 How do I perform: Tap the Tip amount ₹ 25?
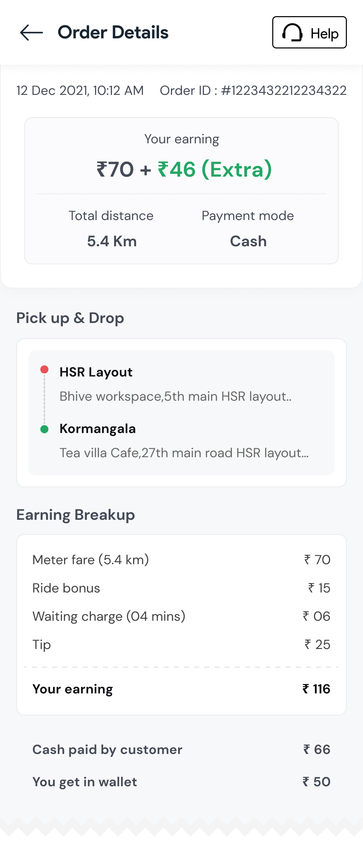[x=317, y=645]
